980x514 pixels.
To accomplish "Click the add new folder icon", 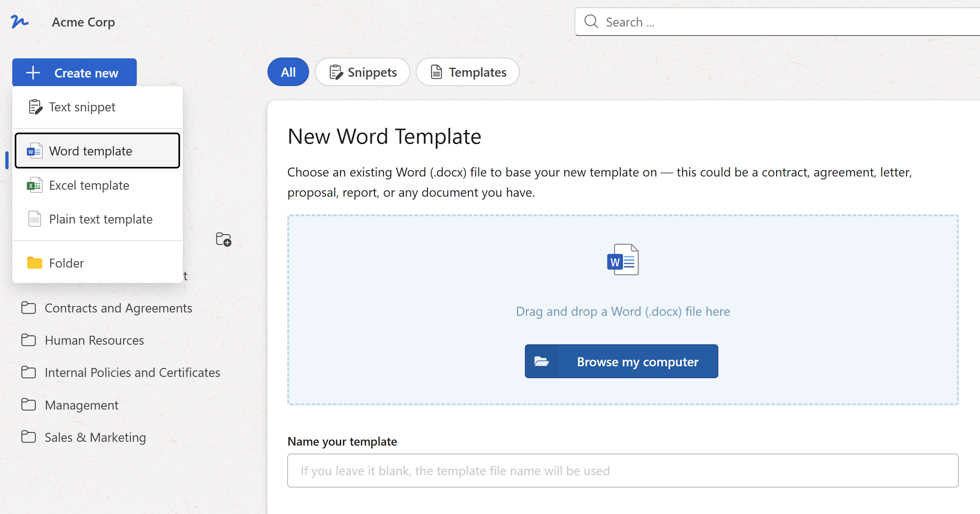I will [223, 239].
